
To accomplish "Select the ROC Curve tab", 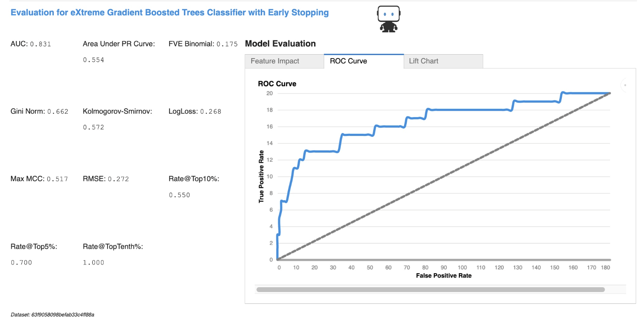I will [x=348, y=61].
